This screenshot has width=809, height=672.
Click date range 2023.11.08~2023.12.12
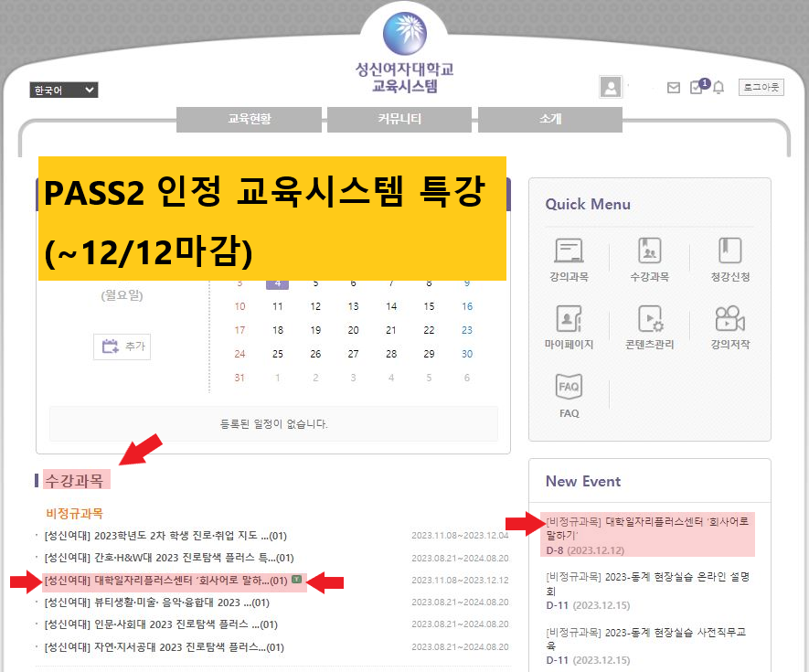460,581
